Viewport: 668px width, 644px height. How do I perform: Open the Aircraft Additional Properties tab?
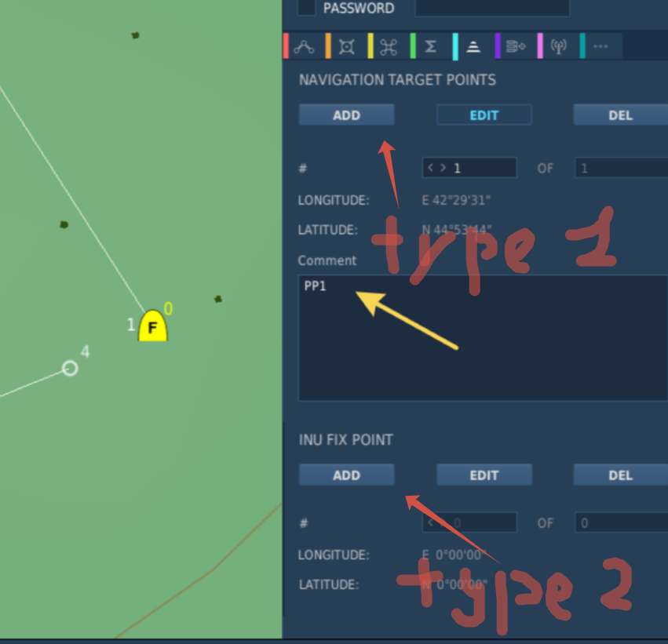click(516, 46)
